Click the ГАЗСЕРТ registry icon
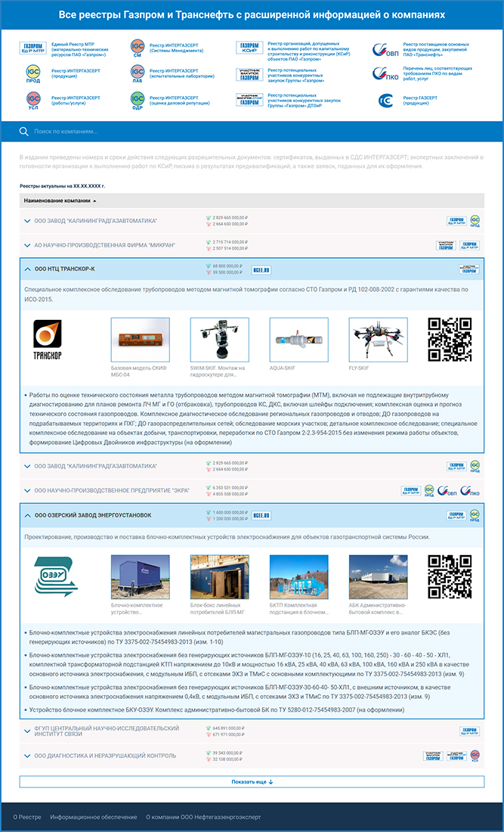This screenshot has height=832, width=504. (385, 101)
